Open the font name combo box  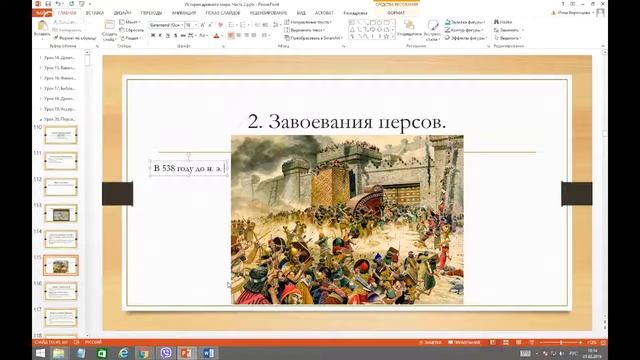tap(166, 25)
